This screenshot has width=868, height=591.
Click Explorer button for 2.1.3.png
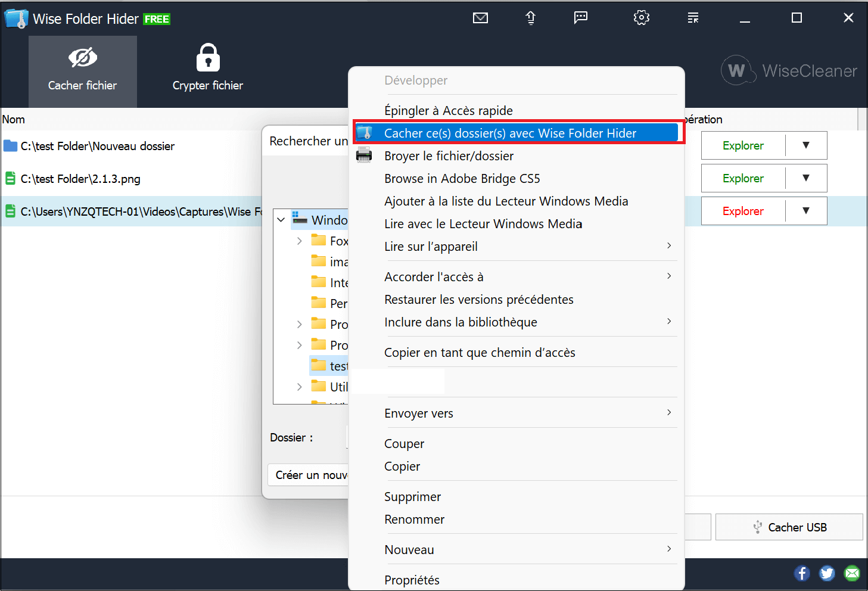(743, 178)
